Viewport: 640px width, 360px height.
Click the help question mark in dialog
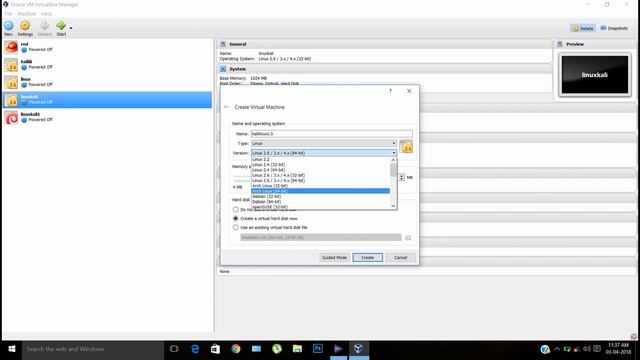tap(391, 91)
